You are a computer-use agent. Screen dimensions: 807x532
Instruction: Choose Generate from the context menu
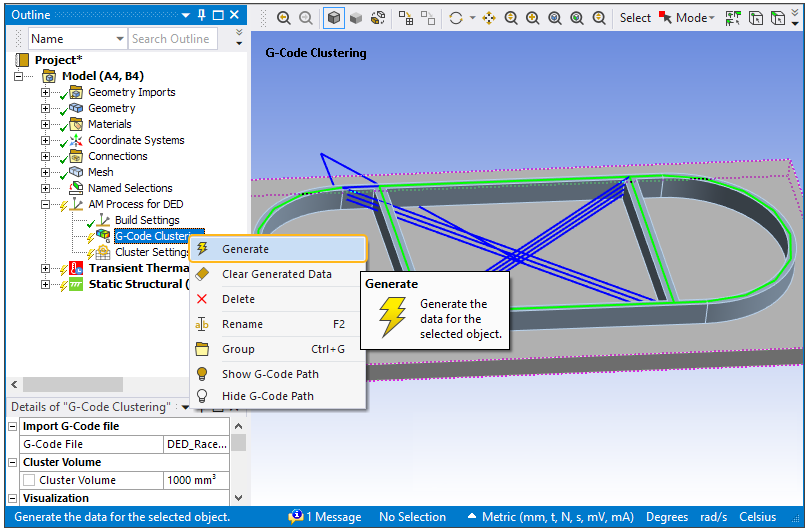tap(278, 249)
